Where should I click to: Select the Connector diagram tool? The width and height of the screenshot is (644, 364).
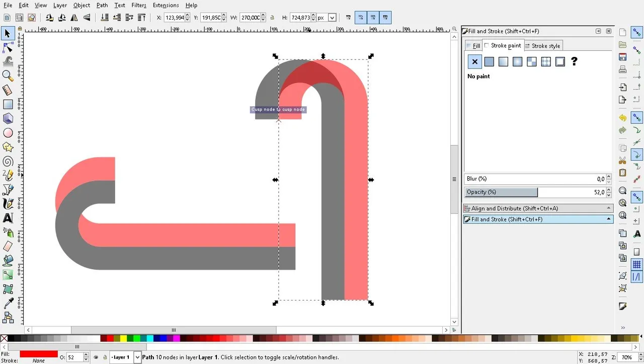coord(8,318)
